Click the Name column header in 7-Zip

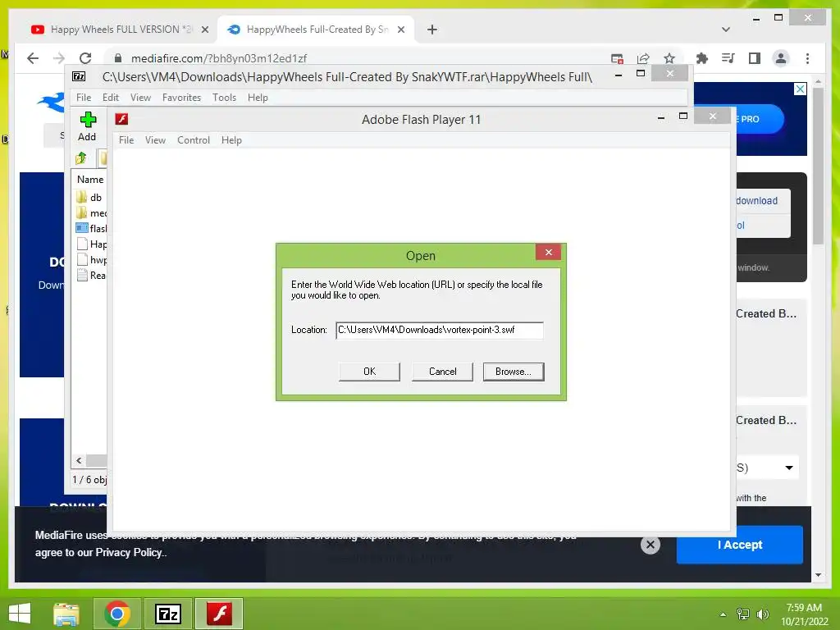90,180
